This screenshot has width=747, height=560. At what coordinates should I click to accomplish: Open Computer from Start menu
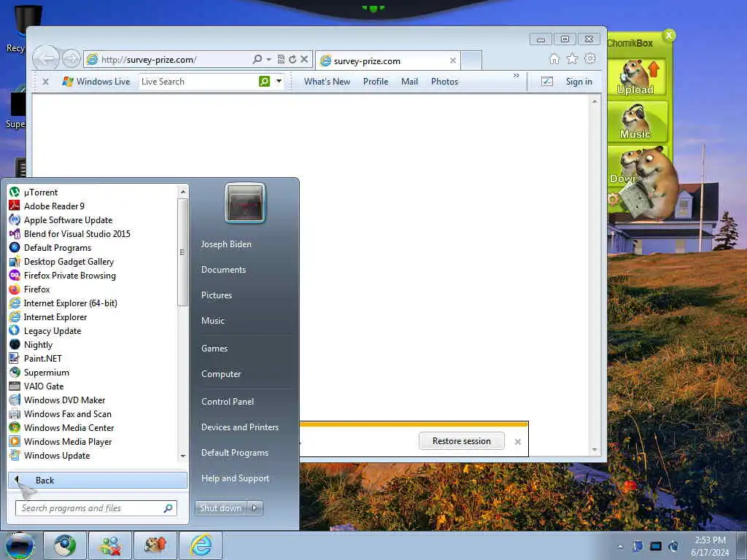(221, 374)
